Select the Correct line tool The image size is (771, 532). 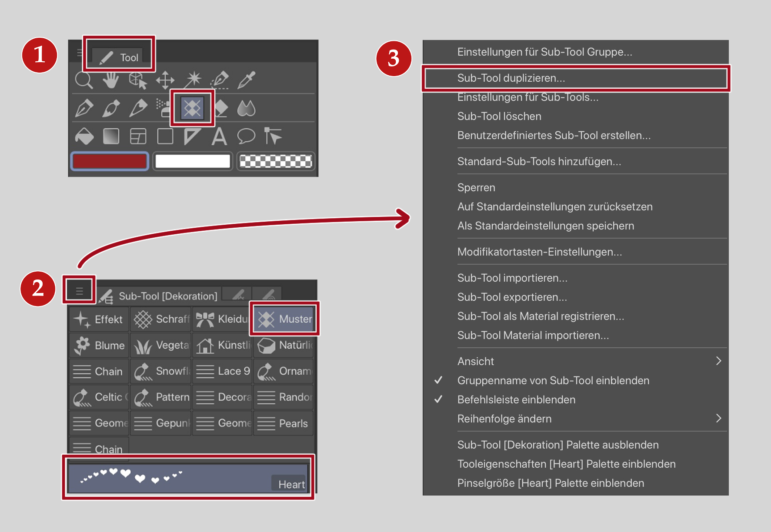pos(273,136)
